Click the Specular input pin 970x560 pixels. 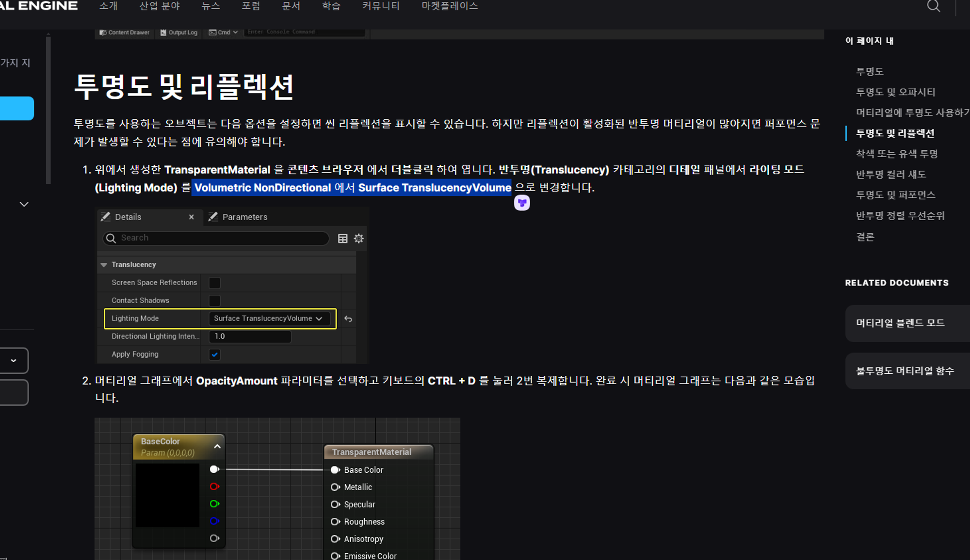pyautogui.click(x=335, y=504)
